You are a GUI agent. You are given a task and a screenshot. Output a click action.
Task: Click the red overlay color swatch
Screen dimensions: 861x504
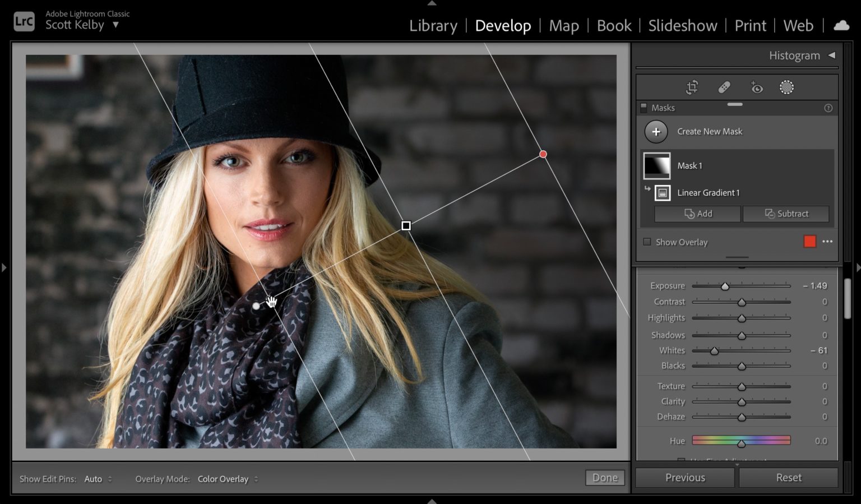[809, 241]
